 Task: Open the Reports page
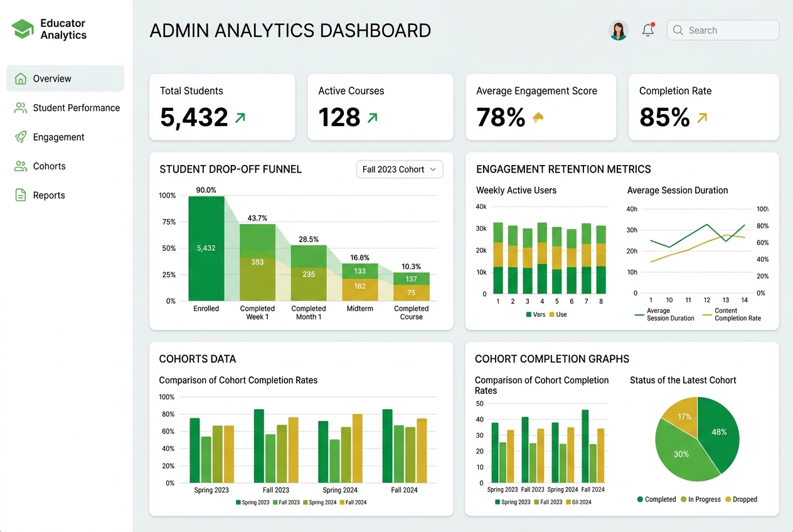click(x=65, y=195)
